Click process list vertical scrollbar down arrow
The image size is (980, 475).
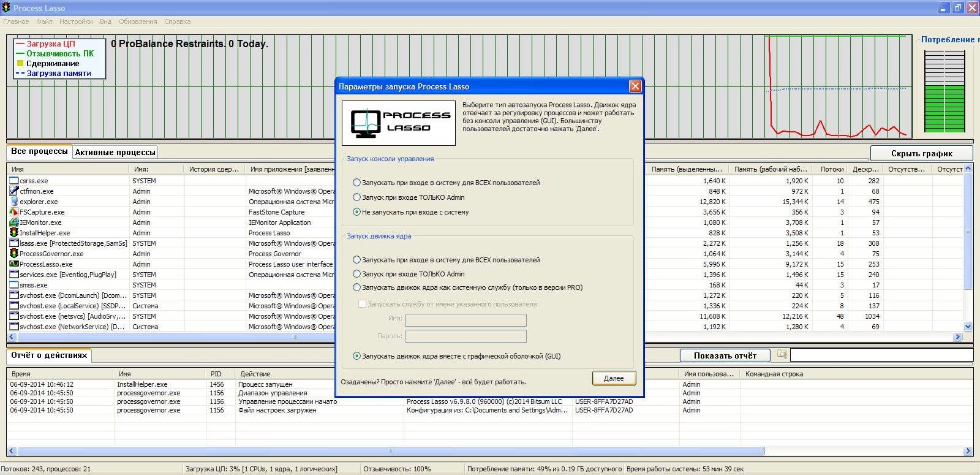[x=968, y=327]
